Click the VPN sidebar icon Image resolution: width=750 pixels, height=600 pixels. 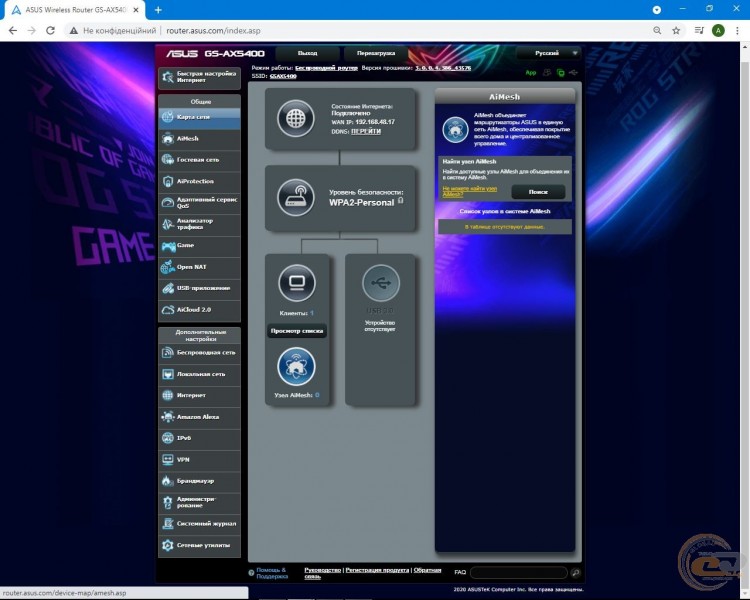(167, 459)
